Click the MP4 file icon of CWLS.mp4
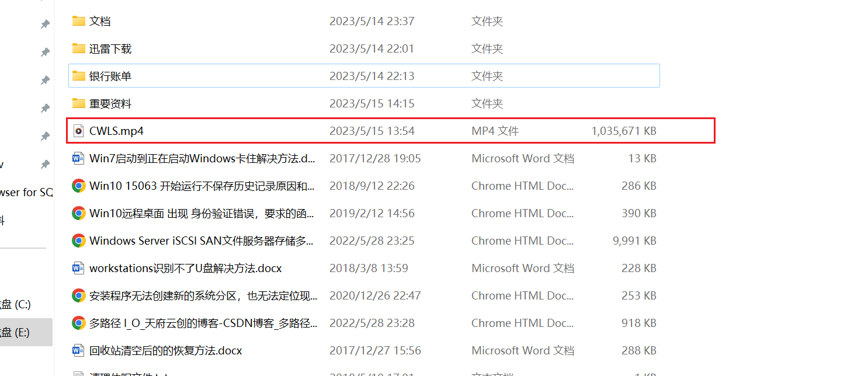The image size is (868, 376). 78,131
